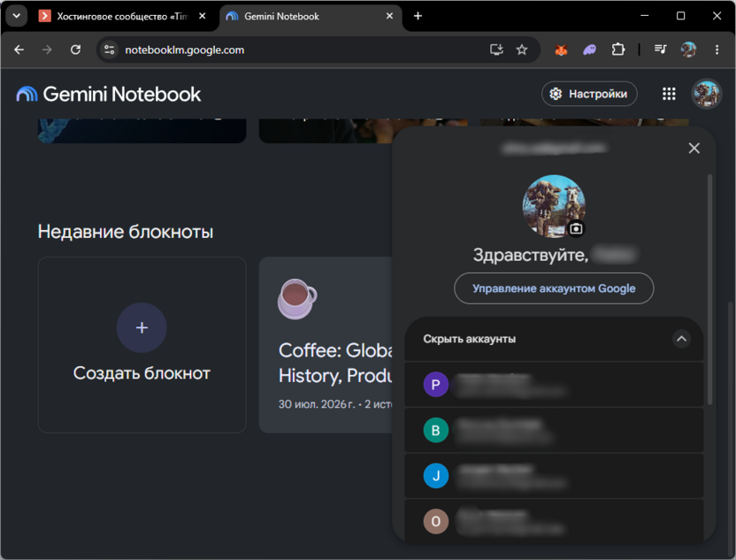
Task: Click the plus Создать блокнот card
Action: click(x=142, y=344)
